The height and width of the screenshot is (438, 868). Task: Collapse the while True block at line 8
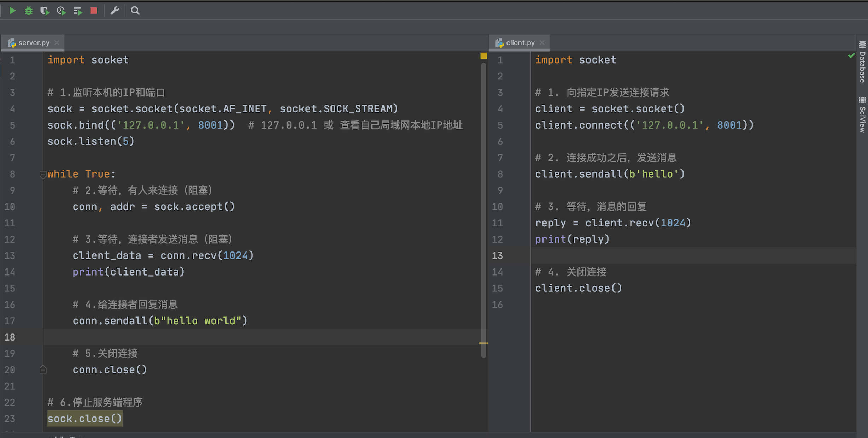pyautogui.click(x=43, y=174)
